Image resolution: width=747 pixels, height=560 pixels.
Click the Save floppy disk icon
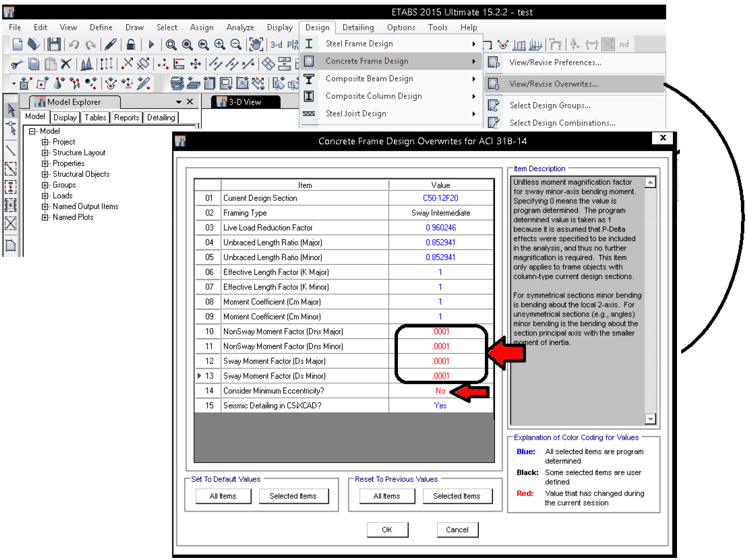coord(54,44)
